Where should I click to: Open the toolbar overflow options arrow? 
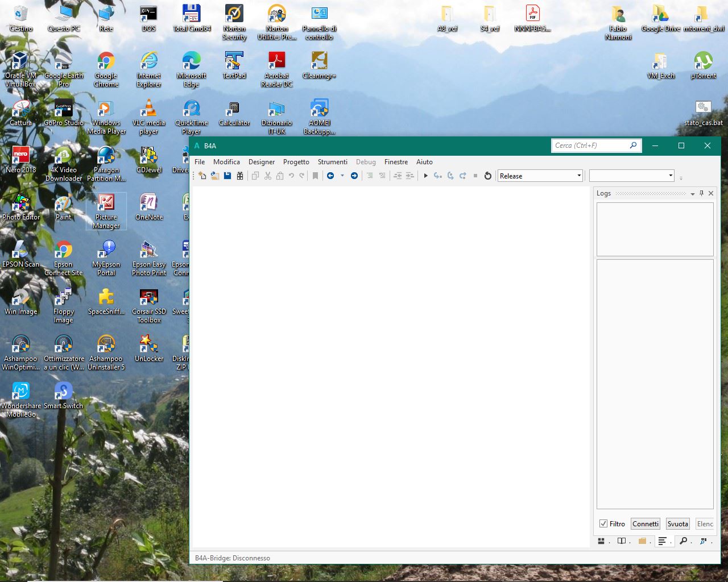point(681,178)
